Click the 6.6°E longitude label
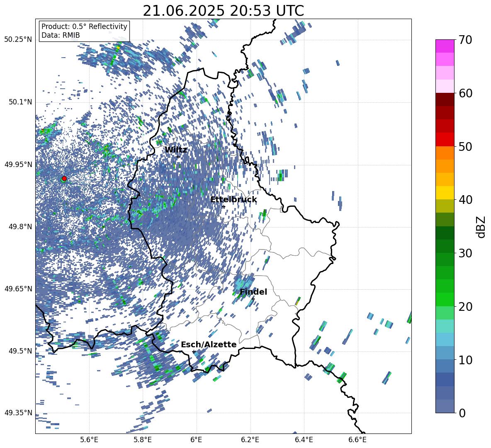The image size is (491, 448). tap(357, 440)
